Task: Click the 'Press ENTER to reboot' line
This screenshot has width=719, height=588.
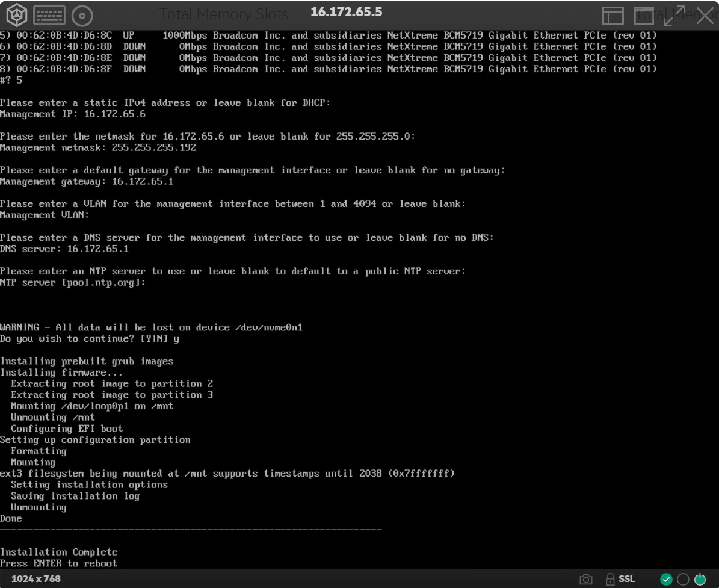Action: point(59,563)
